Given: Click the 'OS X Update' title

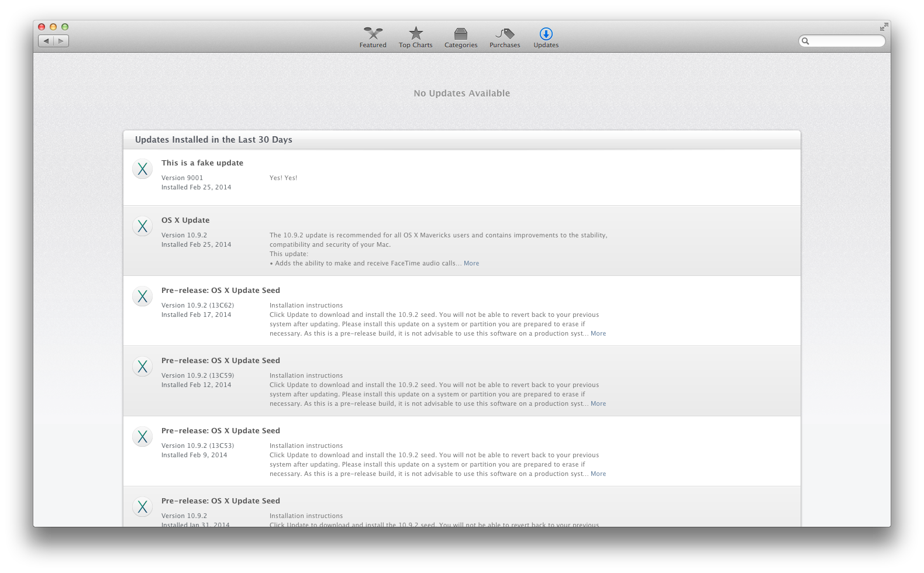Looking at the screenshot, I should point(185,220).
